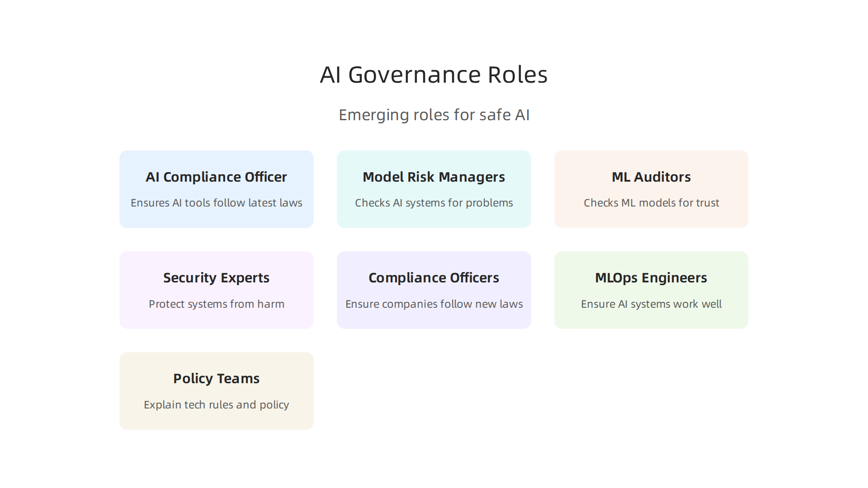This screenshot has height=488, width=868.
Task: Click 'Ensure AI systems work well' text
Action: coord(651,304)
